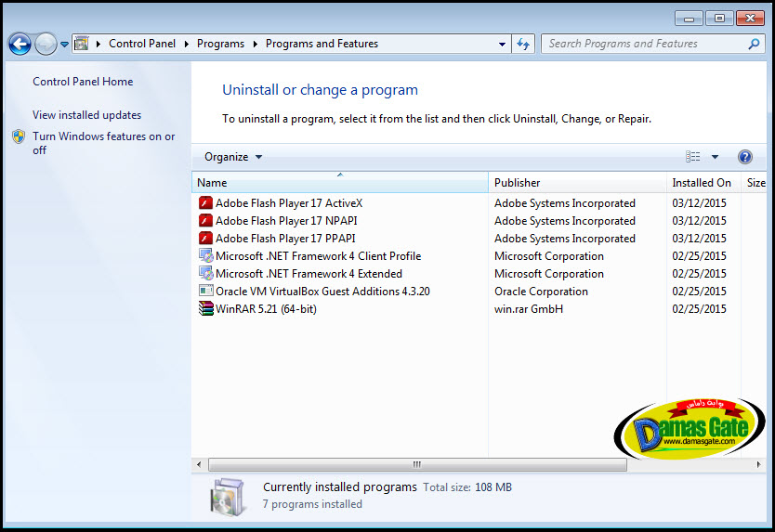Select Programs and Features breadcrumb

point(322,44)
